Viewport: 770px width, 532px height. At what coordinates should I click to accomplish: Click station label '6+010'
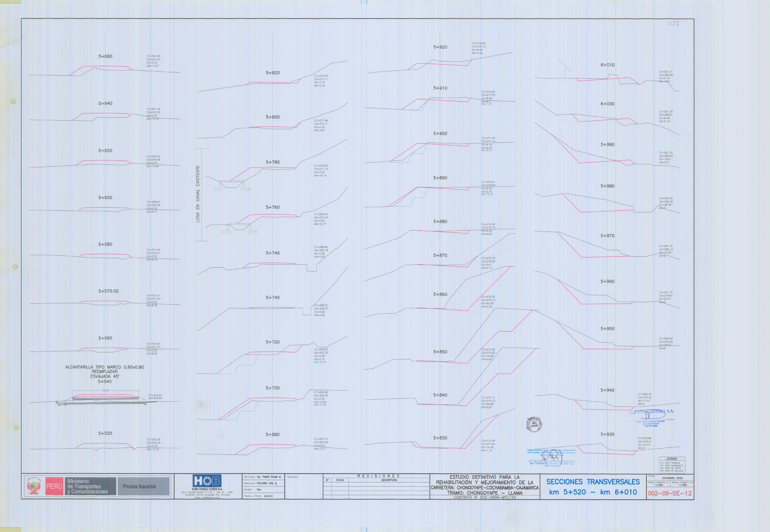[x=608, y=65]
